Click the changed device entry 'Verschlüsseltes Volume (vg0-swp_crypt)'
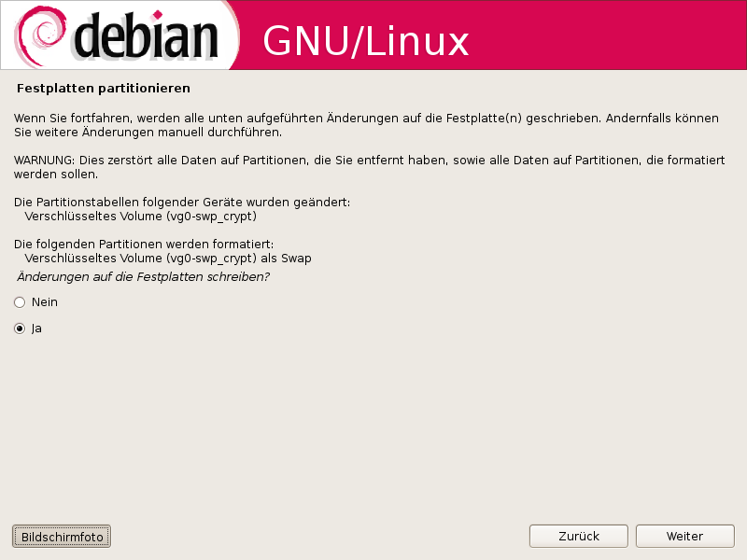The image size is (747, 560). (x=141, y=217)
